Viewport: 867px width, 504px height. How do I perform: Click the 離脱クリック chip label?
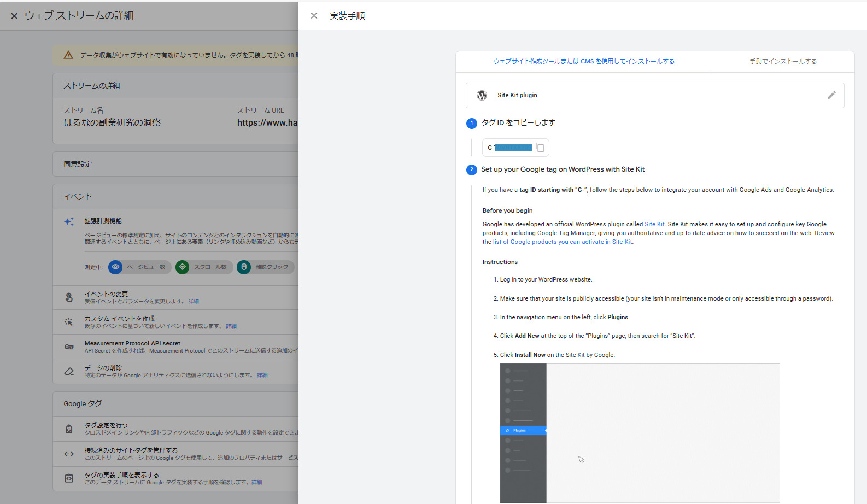pos(272,267)
